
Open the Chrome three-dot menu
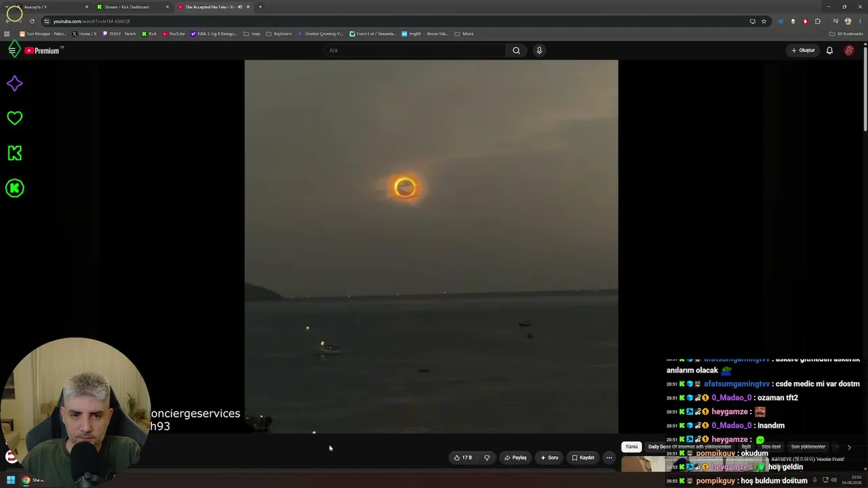tap(860, 21)
